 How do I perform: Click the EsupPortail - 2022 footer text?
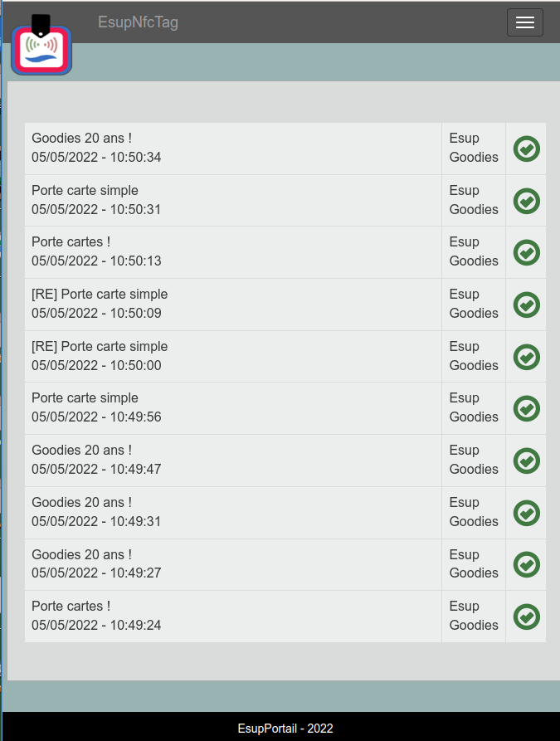pos(285,729)
